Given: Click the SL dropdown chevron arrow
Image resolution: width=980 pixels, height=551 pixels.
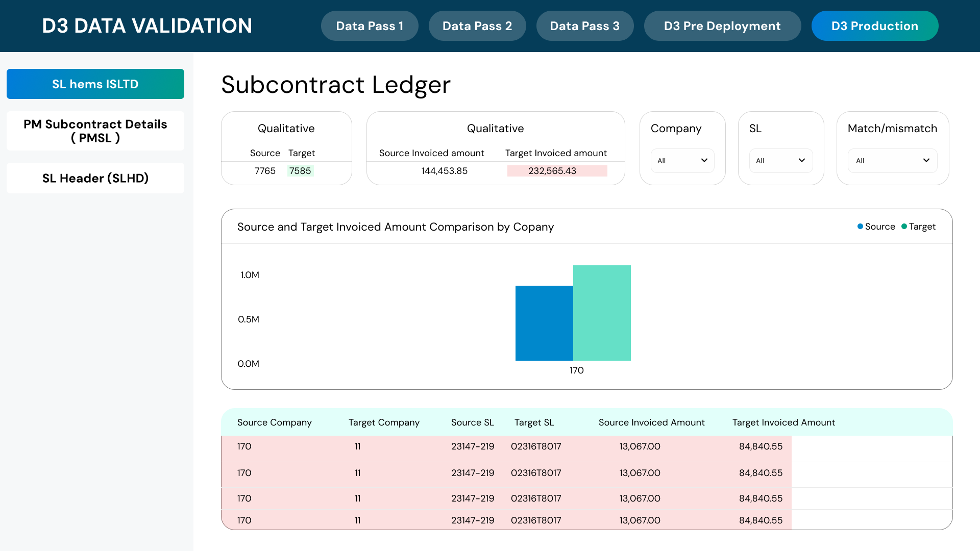Looking at the screenshot, I should [x=802, y=160].
